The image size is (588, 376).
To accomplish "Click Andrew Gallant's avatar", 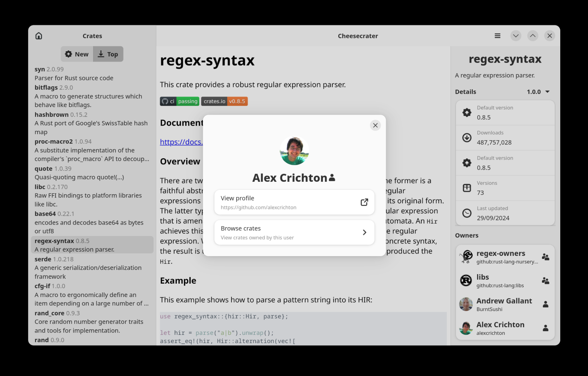I will (466, 304).
